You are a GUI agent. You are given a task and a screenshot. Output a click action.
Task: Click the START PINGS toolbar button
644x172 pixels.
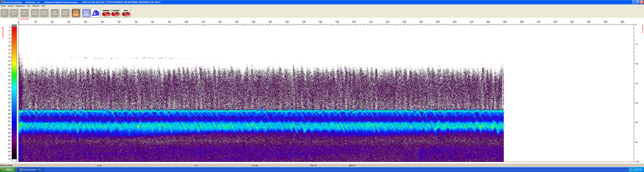[35, 13]
